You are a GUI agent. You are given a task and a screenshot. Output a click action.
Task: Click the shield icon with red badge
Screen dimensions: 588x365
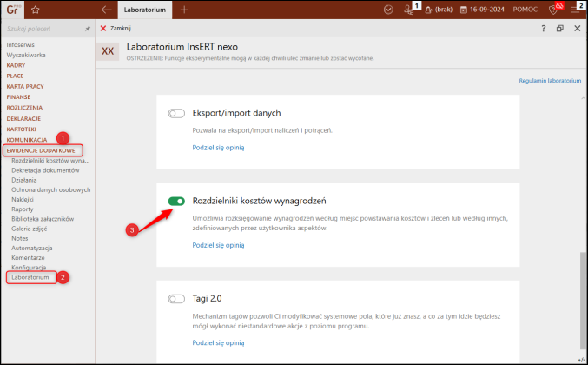click(553, 10)
